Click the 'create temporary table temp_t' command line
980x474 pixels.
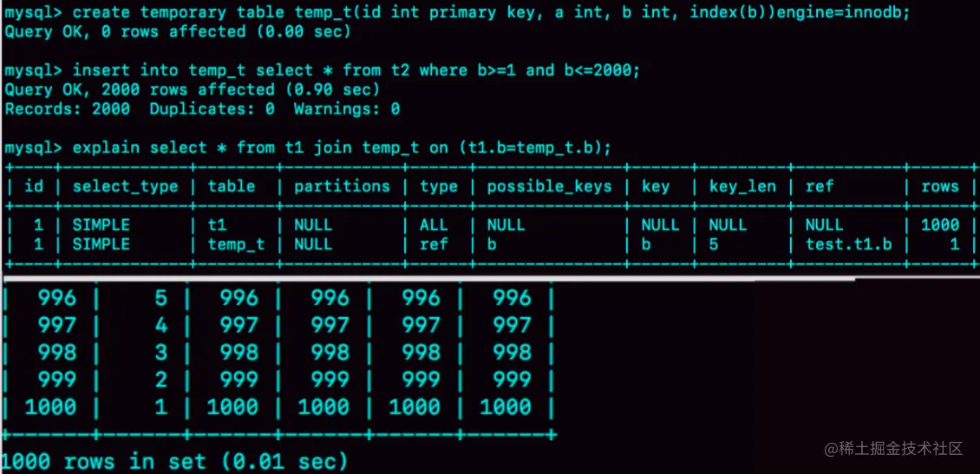(x=456, y=13)
